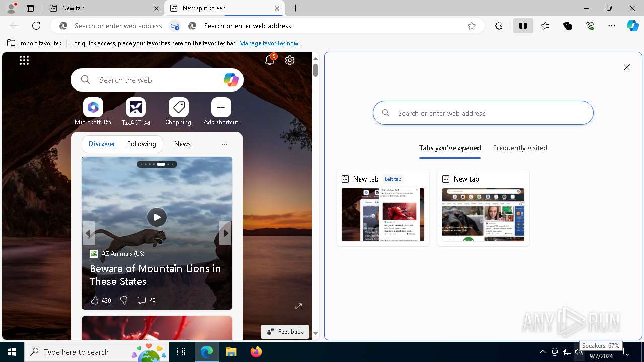Open the Windows Start menu
Viewport: 644px width, 362px height.
tap(12, 352)
